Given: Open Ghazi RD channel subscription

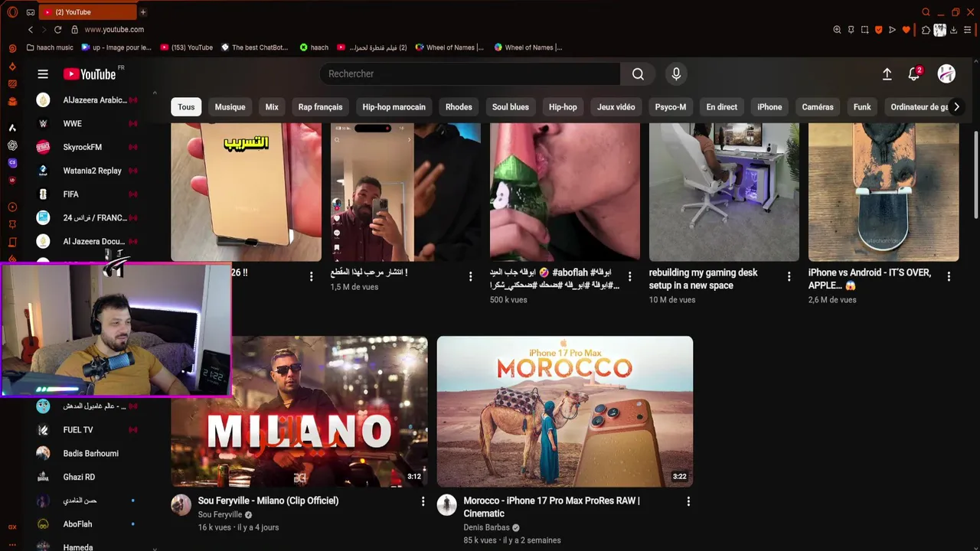Looking at the screenshot, I should tap(87, 478).
